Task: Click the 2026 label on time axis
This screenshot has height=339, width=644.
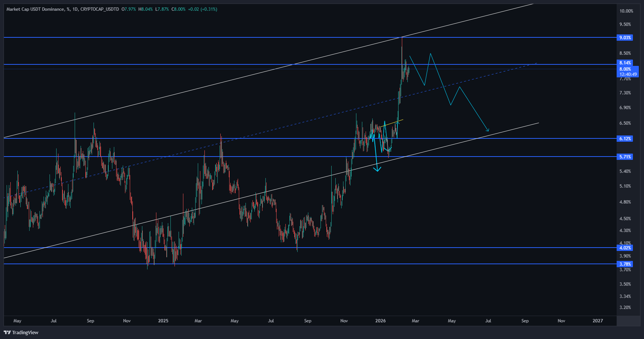Action: (x=380, y=321)
